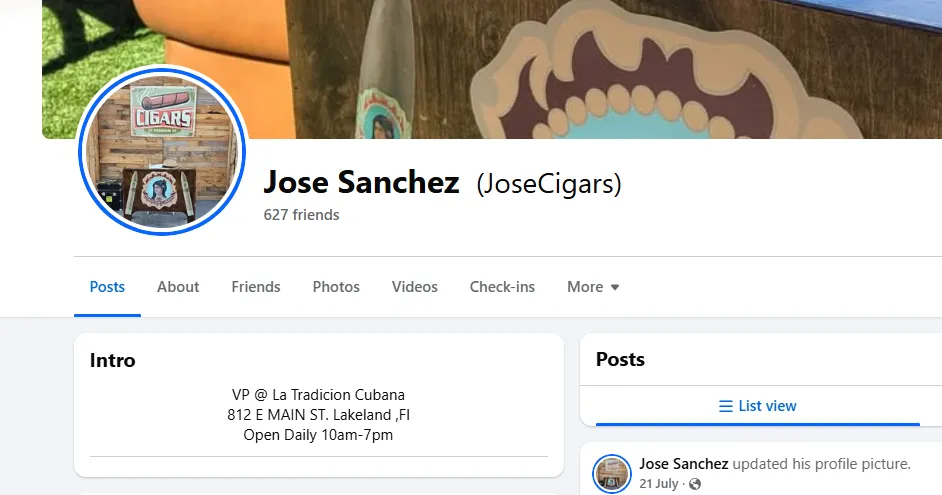Open Jose Sanchez name link in post
Screen dimensions: 942x495
tap(684, 464)
